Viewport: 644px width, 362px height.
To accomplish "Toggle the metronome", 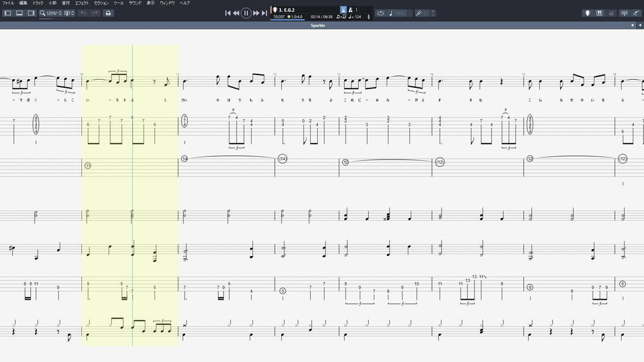I will (x=350, y=9).
